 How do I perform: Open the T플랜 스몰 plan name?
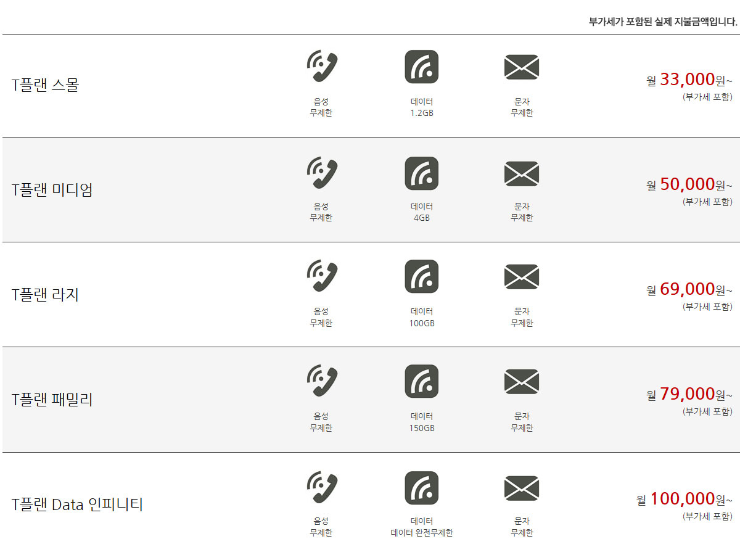pos(46,84)
